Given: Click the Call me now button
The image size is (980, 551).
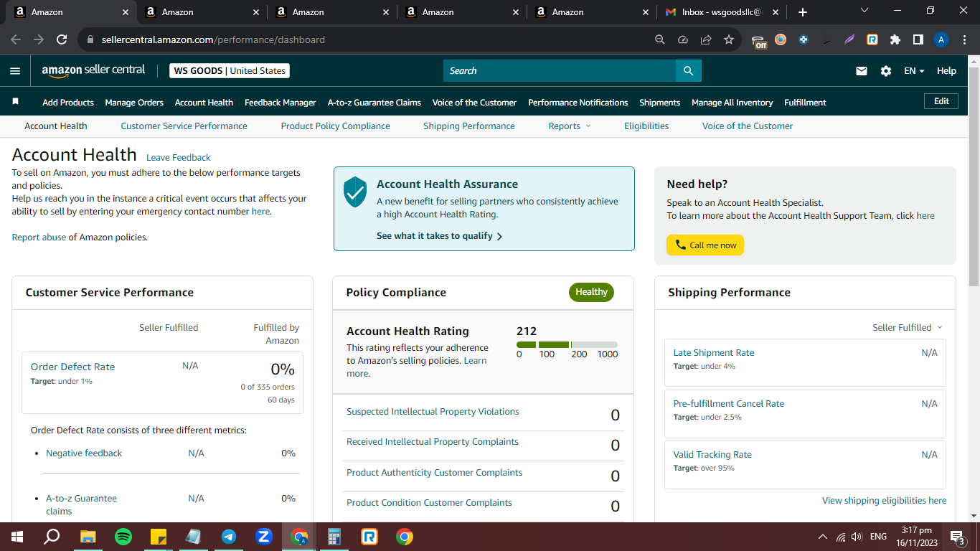Looking at the screenshot, I should [705, 245].
